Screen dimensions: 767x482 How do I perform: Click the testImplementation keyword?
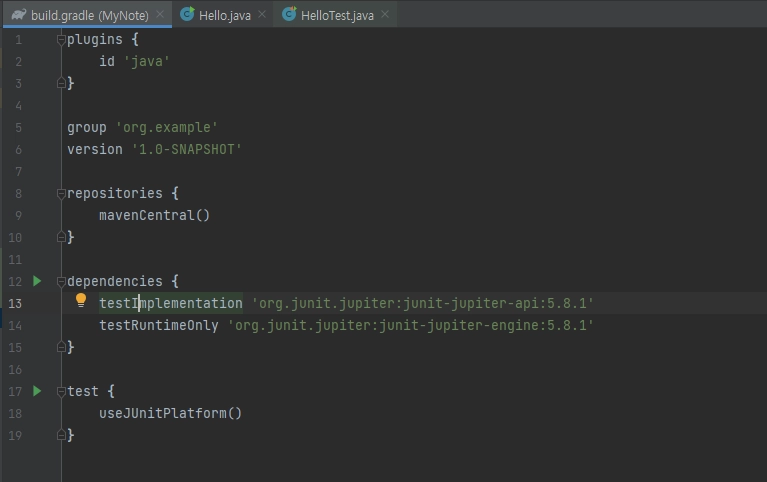click(171, 303)
